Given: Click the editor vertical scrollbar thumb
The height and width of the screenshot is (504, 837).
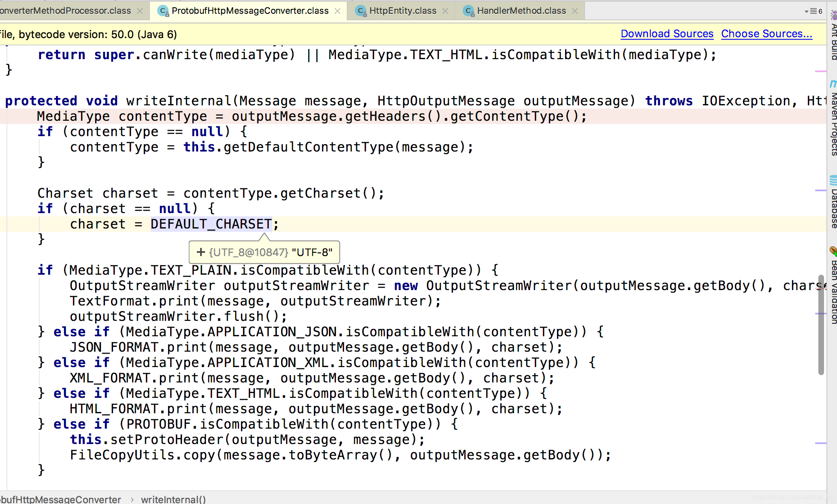Looking at the screenshot, I should (x=821, y=324).
